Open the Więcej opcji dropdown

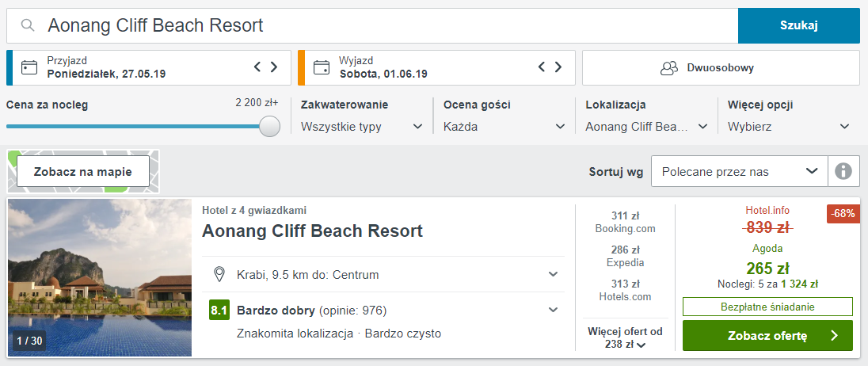[789, 127]
